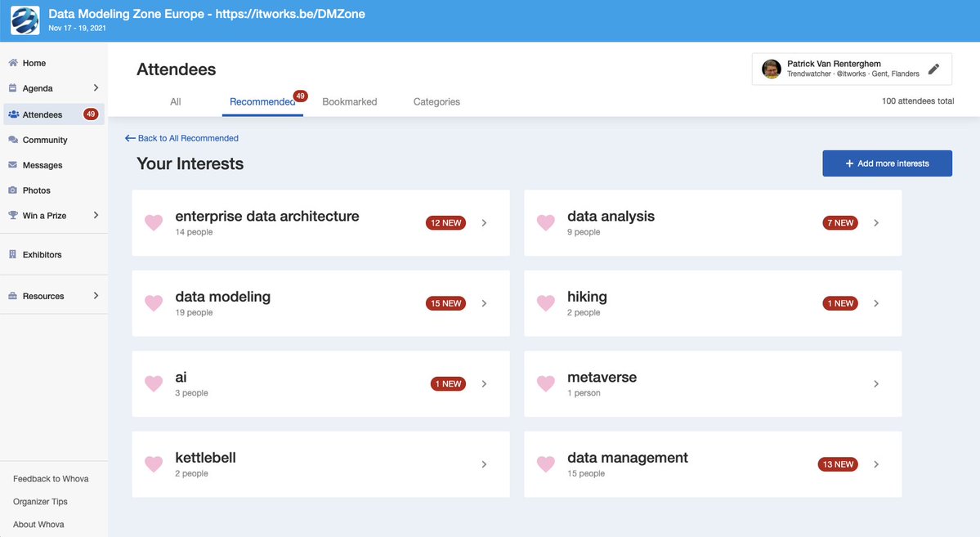Click the Exhibitors building icon

click(x=12, y=254)
